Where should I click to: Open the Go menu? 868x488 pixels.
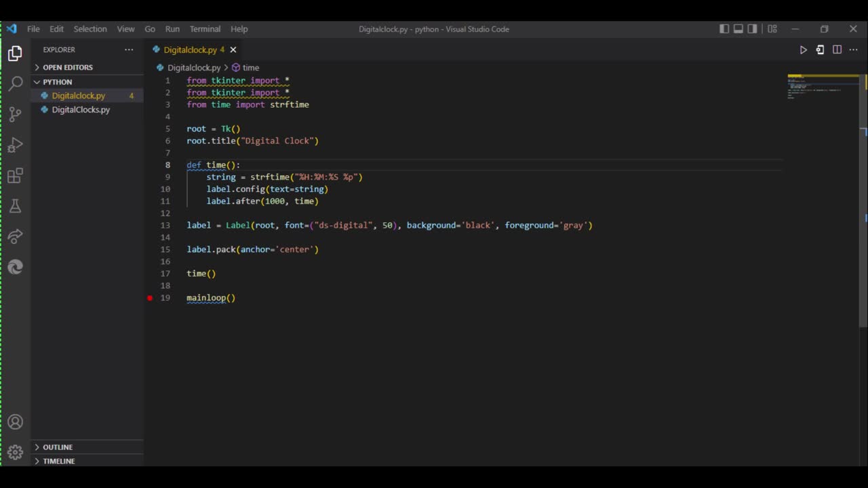point(150,28)
